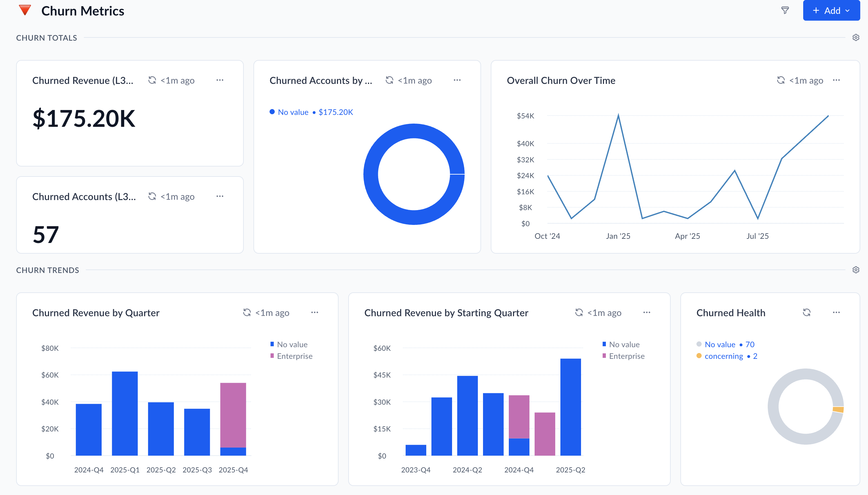Click the filter funnel icon
868x495 pixels.
click(785, 11)
